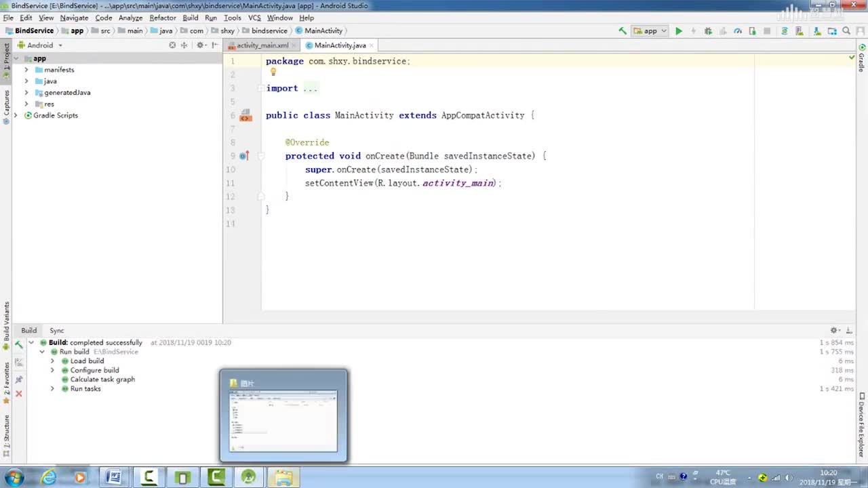
Task: Click the Windows Start button
Action: click(x=14, y=477)
